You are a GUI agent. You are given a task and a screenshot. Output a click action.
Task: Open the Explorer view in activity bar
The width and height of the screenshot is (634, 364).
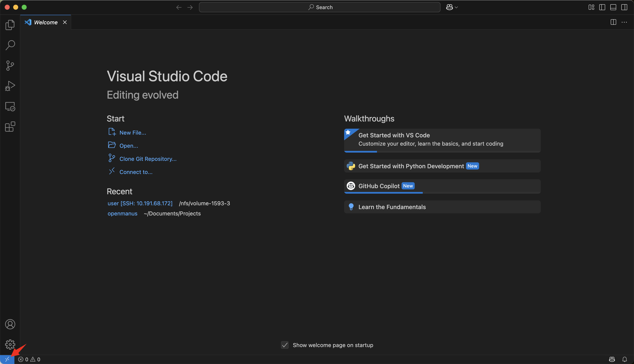click(10, 25)
